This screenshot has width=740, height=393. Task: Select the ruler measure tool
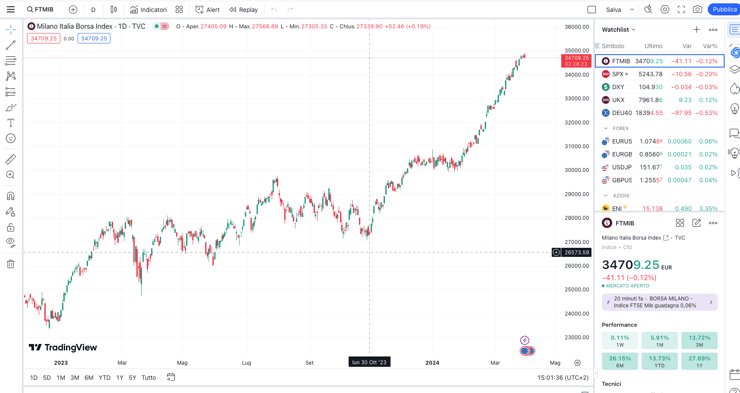(10, 159)
